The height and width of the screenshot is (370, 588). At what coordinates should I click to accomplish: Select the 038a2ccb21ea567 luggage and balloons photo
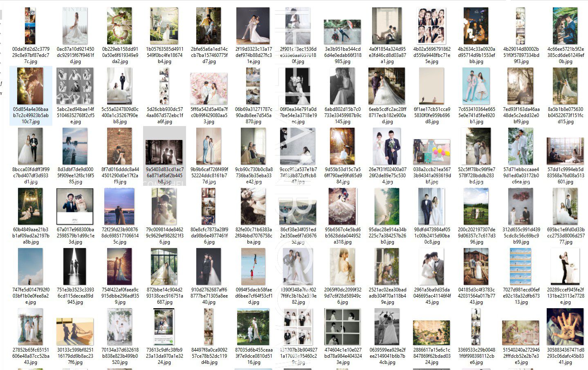432,151
